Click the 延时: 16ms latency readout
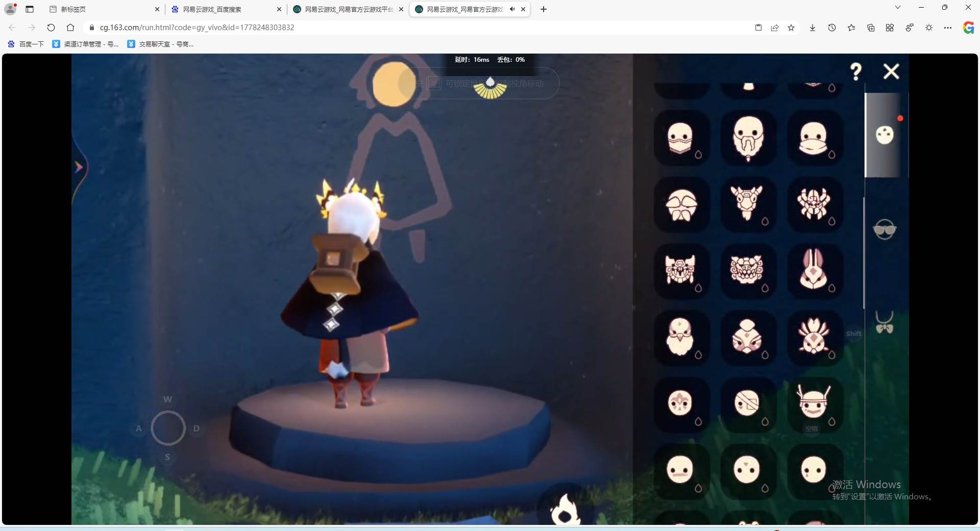 [472, 60]
